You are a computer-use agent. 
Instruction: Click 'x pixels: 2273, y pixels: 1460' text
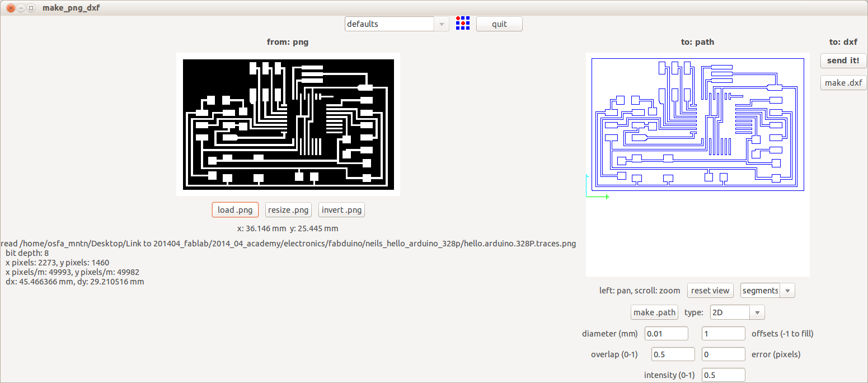pos(57,263)
